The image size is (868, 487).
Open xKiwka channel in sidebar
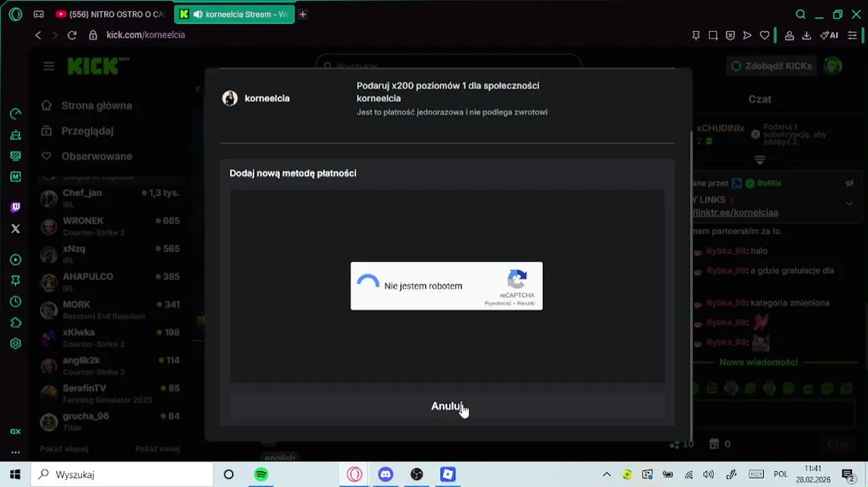110,338
